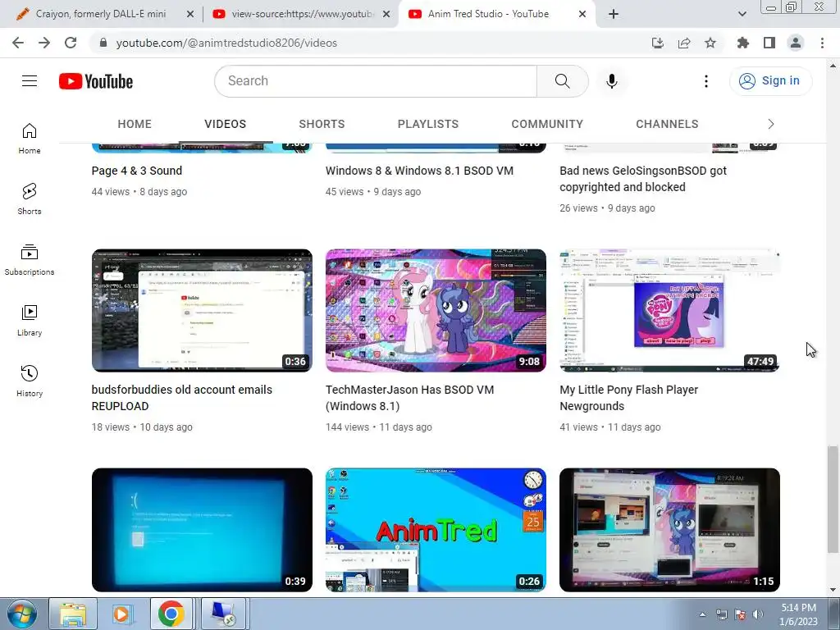Go to Home in sidebar
The height and width of the screenshot is (630, 840).
pos(30,138)
